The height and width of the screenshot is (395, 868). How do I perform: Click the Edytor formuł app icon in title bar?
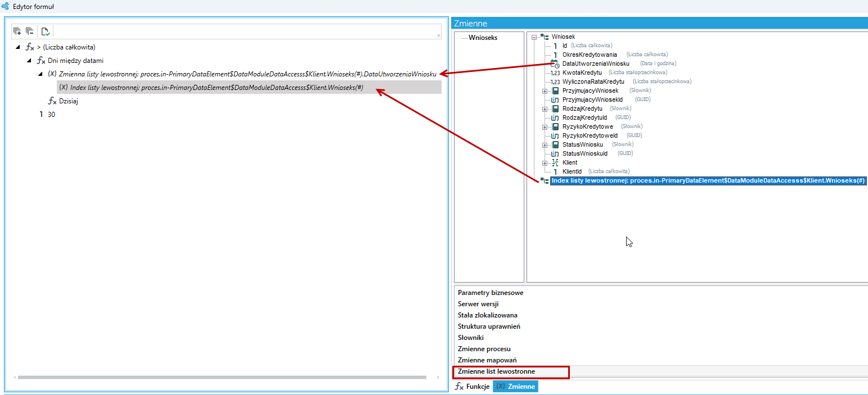(5, 6)
